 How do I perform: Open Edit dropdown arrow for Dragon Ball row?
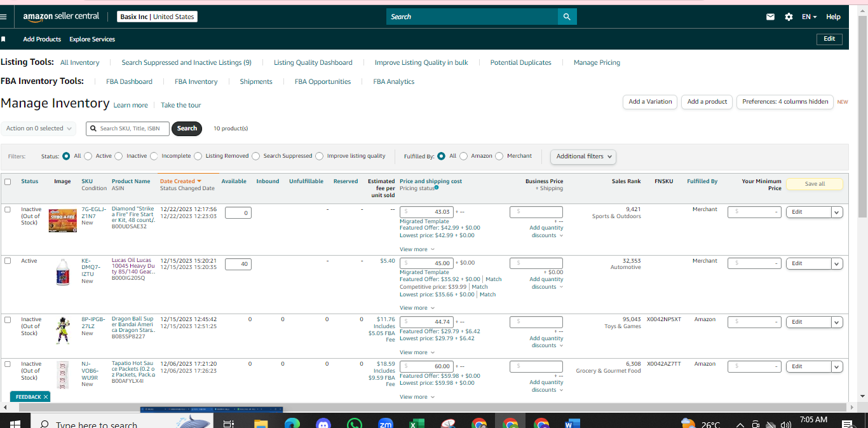pyautogui.click(x=837, y=322)
